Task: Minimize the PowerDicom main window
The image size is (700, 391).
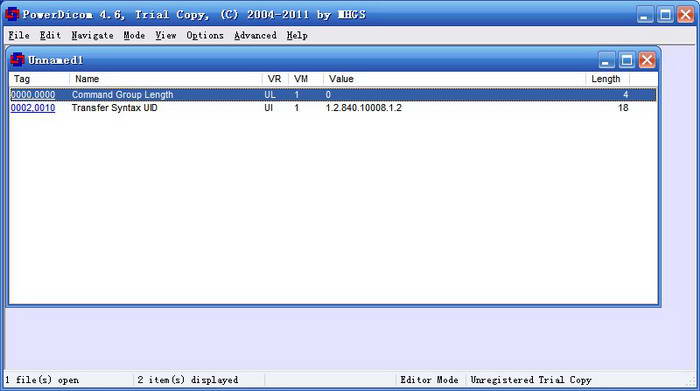Action: click(644, 15)
